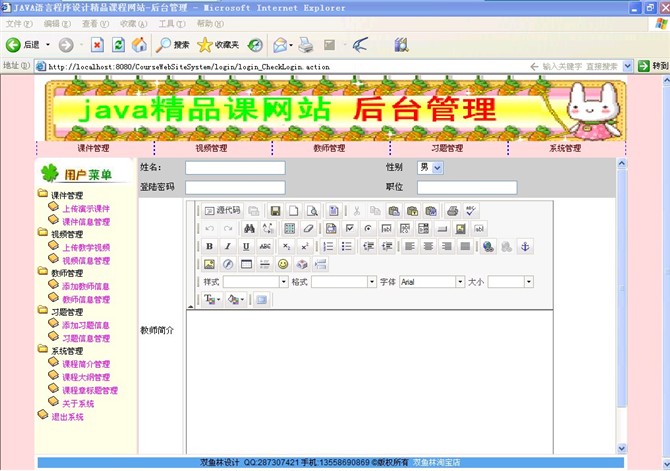Click the 退出系统 logout link
This screenshot has width=670, height=471.
click(68, 417)
